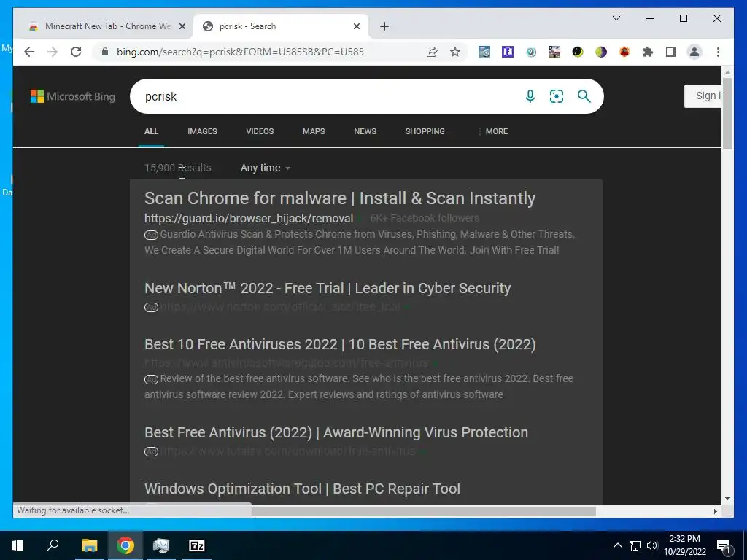Open the clock showing 2:32 PM
This screenshot has height=560, width=747.
684,545
